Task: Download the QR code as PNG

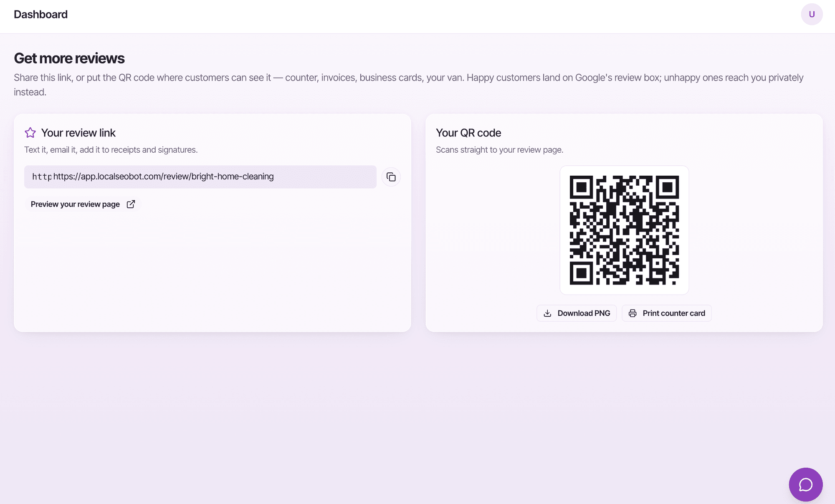Action: point(577,313)
